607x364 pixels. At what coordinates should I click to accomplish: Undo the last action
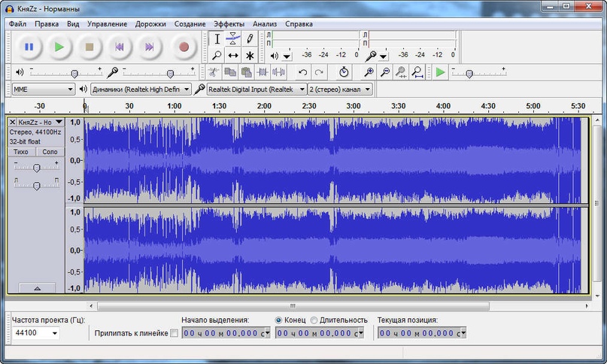point(302,72)
